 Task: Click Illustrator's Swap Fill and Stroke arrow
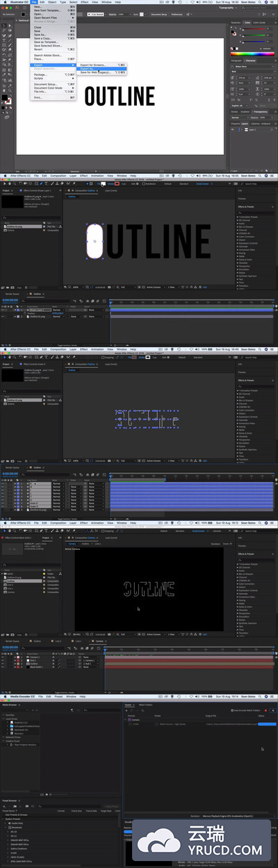pos(10,95)
